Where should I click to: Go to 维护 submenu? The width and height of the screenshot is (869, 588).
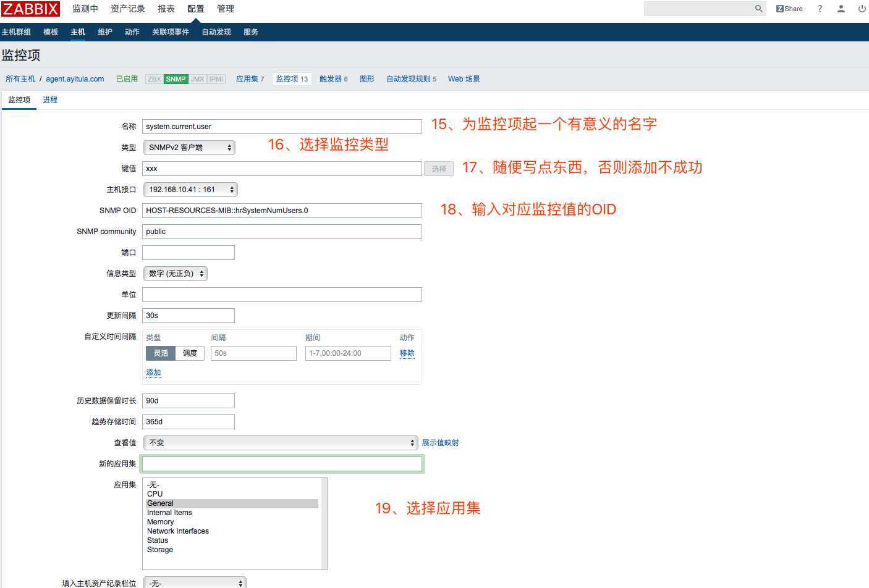click(105, 32)
